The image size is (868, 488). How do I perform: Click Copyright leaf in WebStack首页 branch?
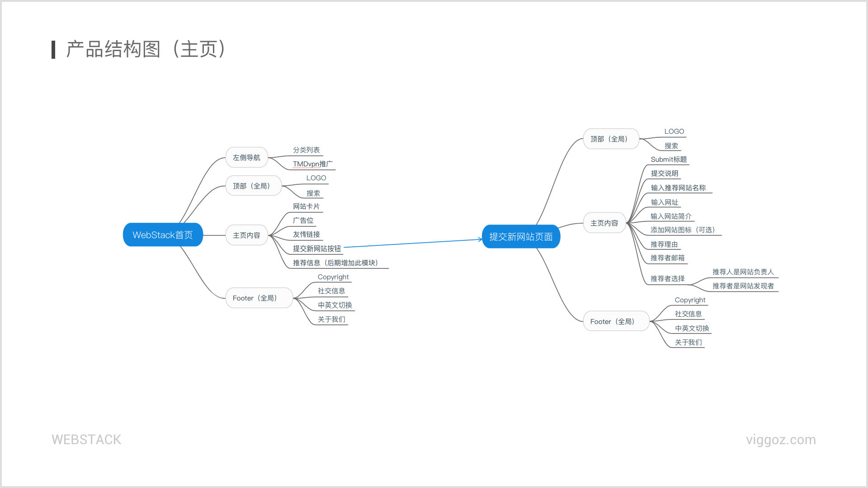coord(333,277)
